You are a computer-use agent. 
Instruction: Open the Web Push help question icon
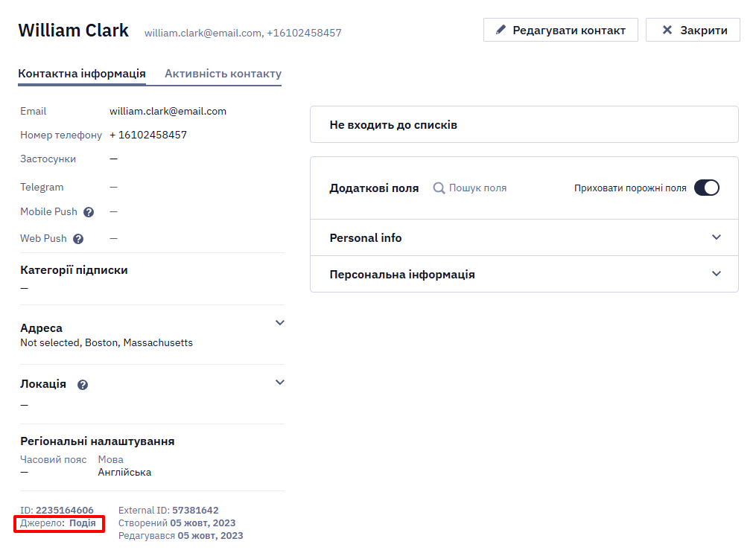(x=78, y=239)
